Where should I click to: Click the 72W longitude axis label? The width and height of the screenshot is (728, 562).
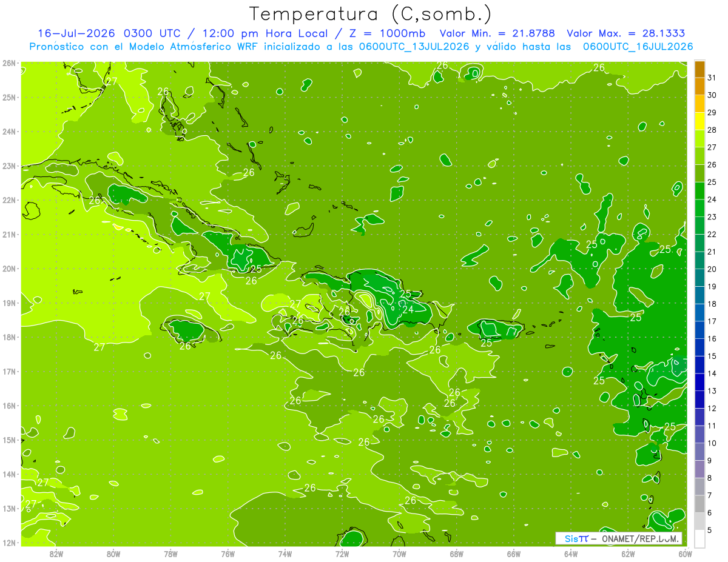tap(342, 554)
